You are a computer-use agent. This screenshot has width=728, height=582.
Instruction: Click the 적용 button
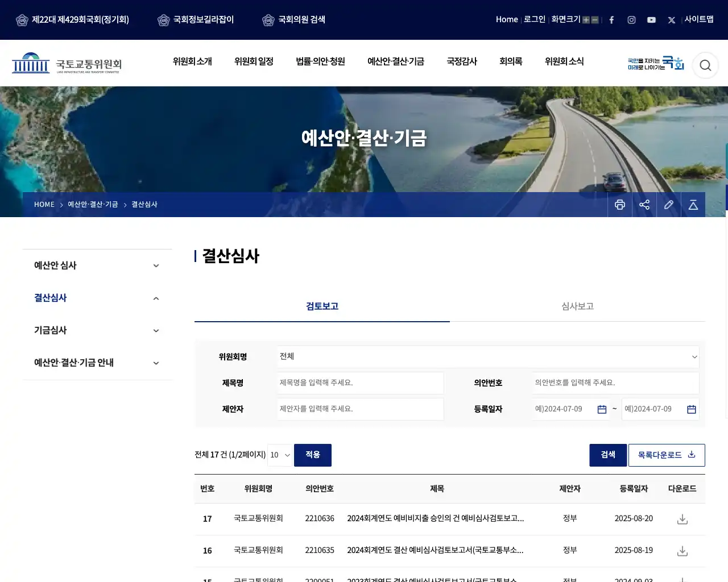click(x=313, y=455)
